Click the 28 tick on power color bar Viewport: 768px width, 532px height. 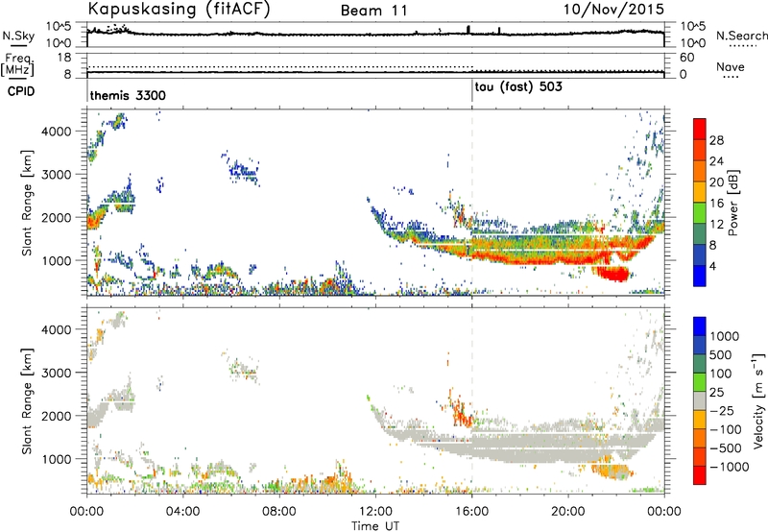coord(716,140)
